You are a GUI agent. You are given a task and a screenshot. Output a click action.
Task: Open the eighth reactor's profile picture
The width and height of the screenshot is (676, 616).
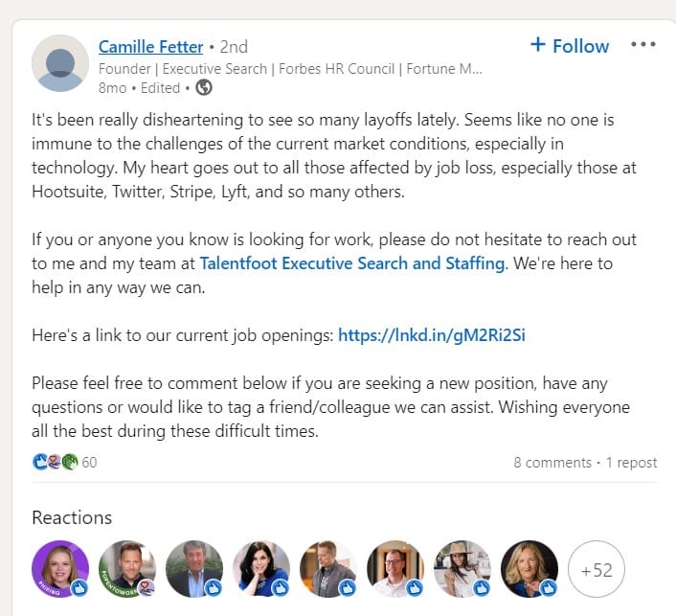tap(530, 569)
